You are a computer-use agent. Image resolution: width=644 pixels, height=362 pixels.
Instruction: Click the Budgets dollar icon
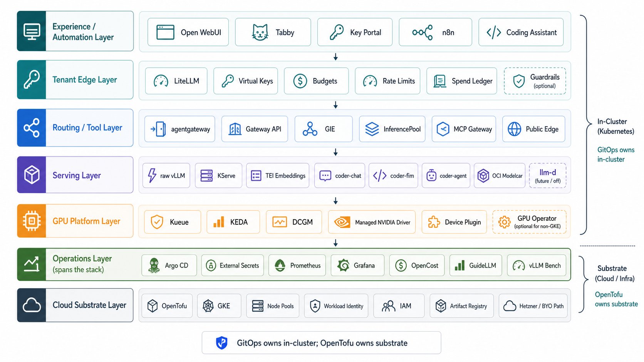300,81
